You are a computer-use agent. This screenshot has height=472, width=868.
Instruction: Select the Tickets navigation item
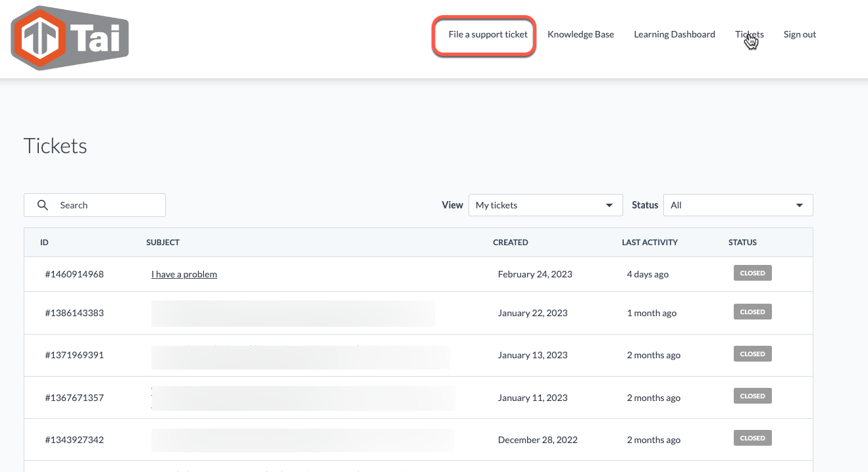point(749,35)
